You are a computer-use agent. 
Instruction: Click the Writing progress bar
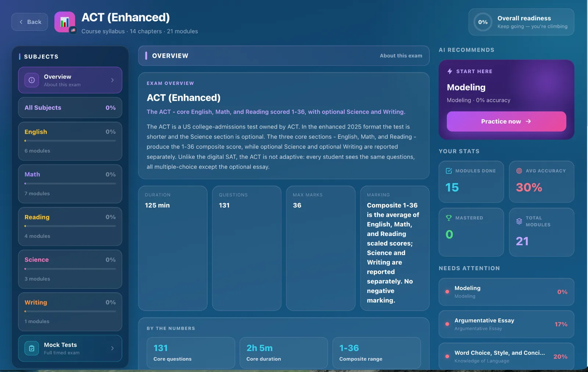(x=70, y=311)
